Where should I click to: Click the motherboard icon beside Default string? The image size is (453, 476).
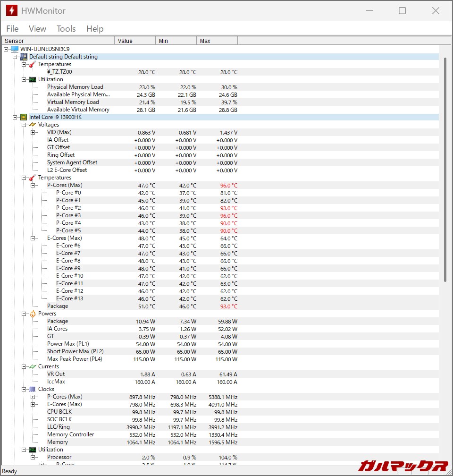click(24, 57)
